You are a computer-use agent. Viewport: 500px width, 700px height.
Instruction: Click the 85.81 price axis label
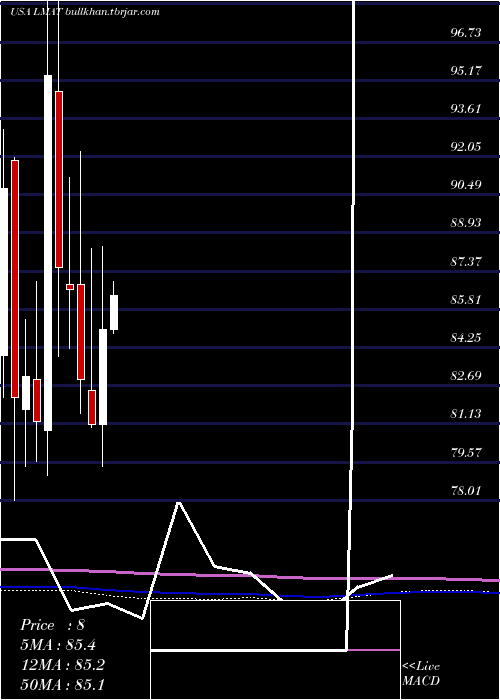(466, 299)
